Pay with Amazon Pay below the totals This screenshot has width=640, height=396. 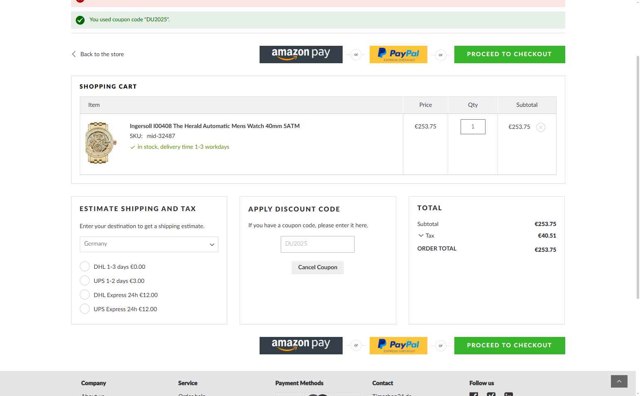[301, 345]
